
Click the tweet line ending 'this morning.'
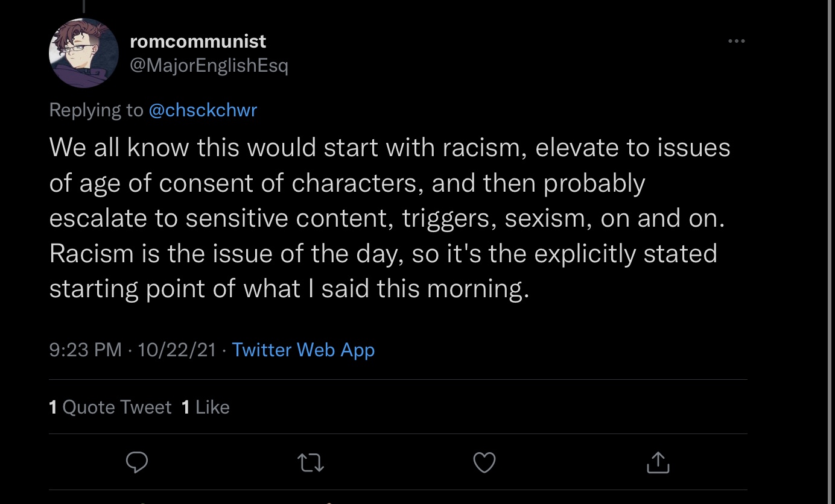[x=289, y=288]
